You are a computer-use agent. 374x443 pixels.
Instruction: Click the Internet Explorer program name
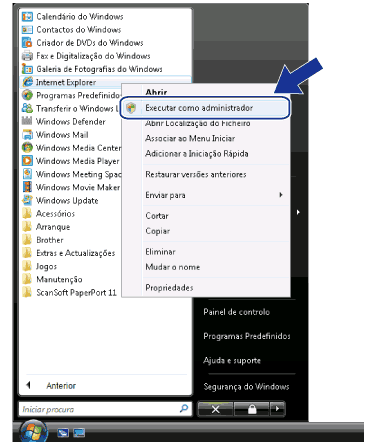point(66,82)
